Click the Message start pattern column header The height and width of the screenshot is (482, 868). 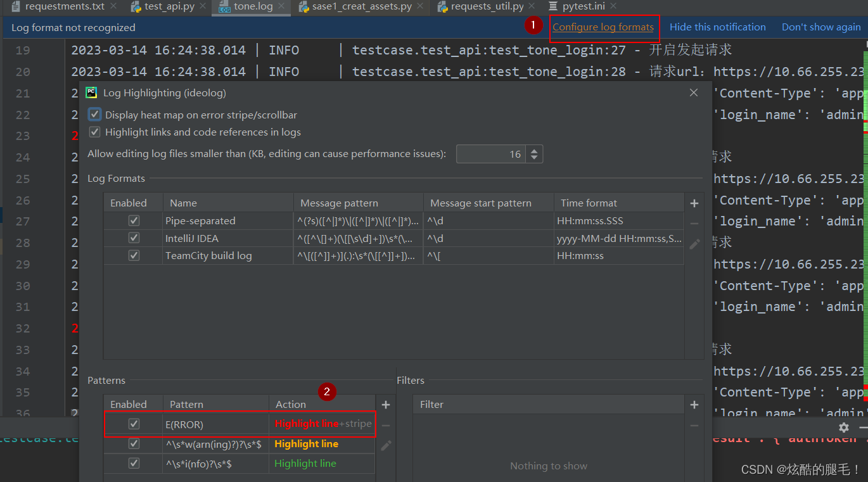tap(488, 203)
